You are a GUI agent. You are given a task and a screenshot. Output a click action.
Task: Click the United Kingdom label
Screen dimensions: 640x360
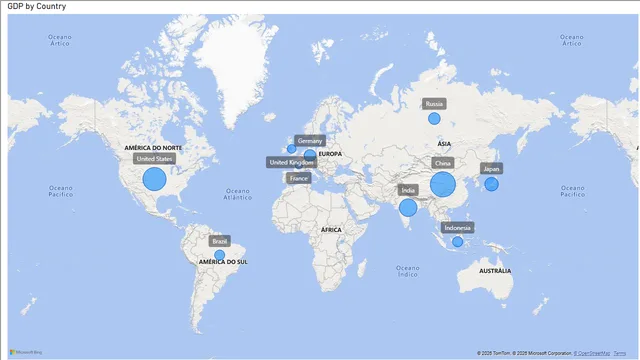click(291, 162)
